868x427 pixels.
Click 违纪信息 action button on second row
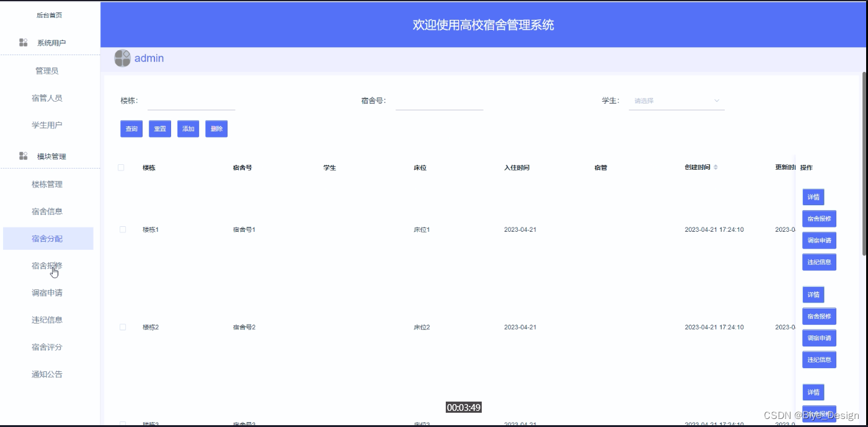point(819,359)
